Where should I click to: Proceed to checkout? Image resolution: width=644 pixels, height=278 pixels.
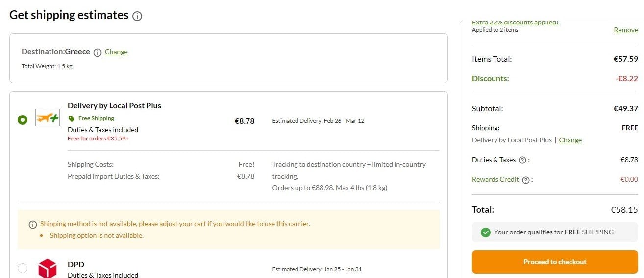[555, 262]
